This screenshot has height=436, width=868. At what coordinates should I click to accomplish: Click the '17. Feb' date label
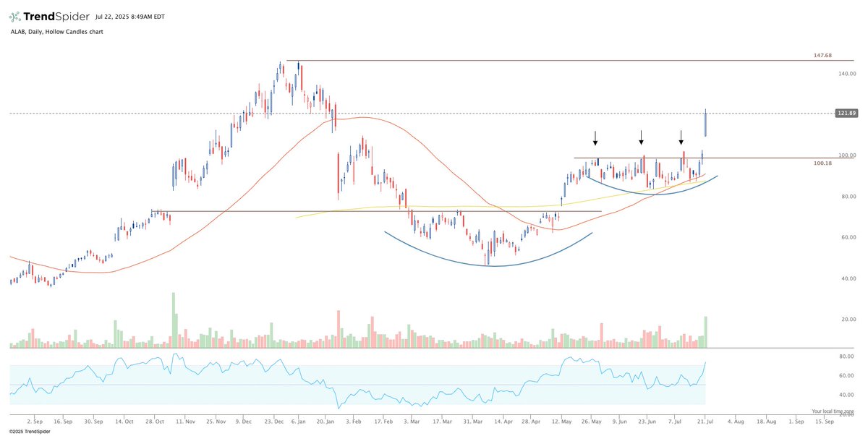point(385,420)
